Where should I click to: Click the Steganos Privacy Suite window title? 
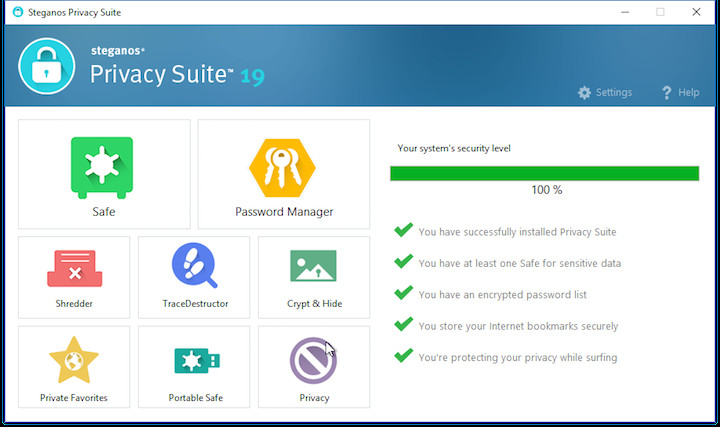click(x=74, y=12)
